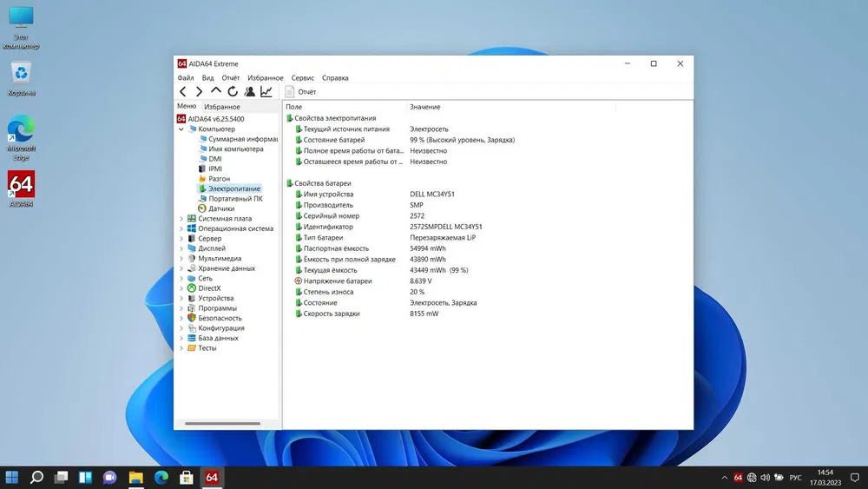The image size is (868, 489).
Task: Click the Безопасность shield icon
Action: [x=192, y=319]
